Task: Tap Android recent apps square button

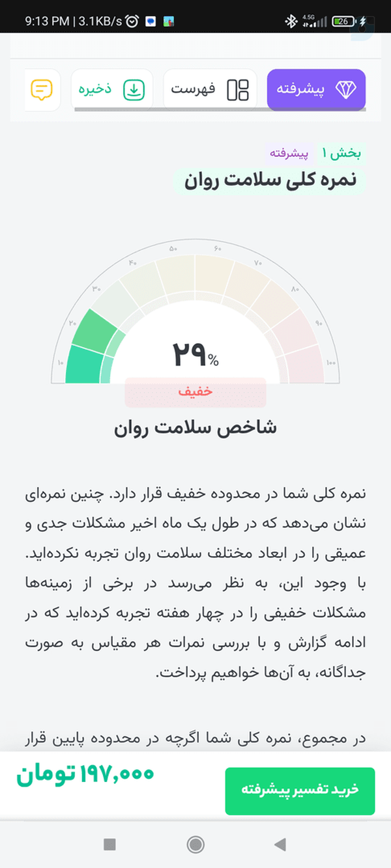Action: [109, 845]
